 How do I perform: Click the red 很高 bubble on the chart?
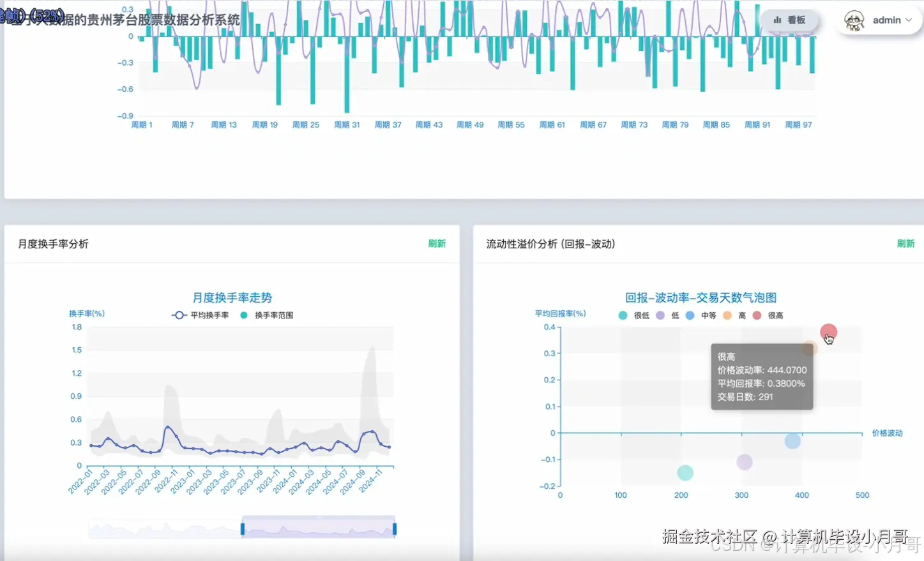(x=828, y=333)
